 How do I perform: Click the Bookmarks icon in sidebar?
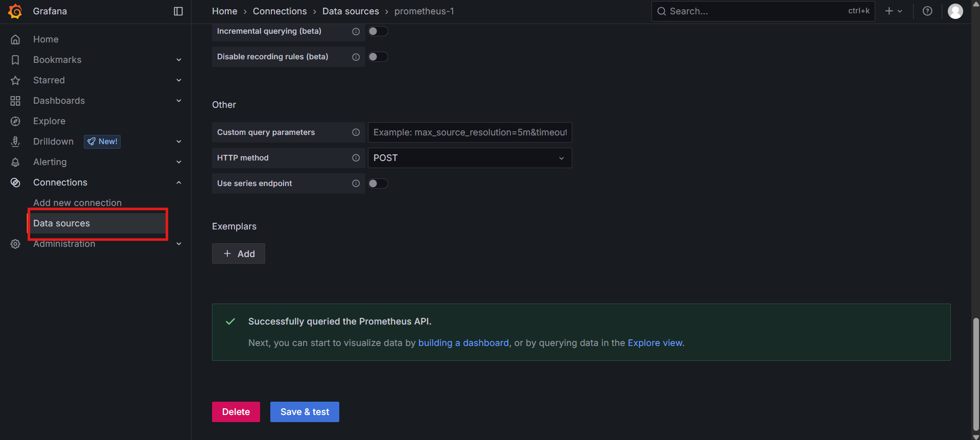pyautogui.click(x=15, y=60)
